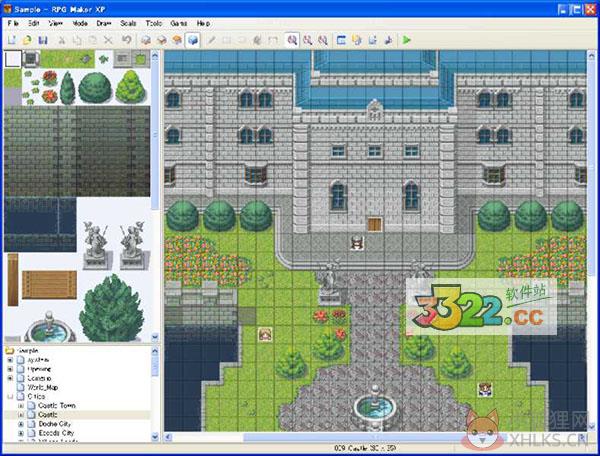Select the event right of the fountain

(x=485, y=390)
